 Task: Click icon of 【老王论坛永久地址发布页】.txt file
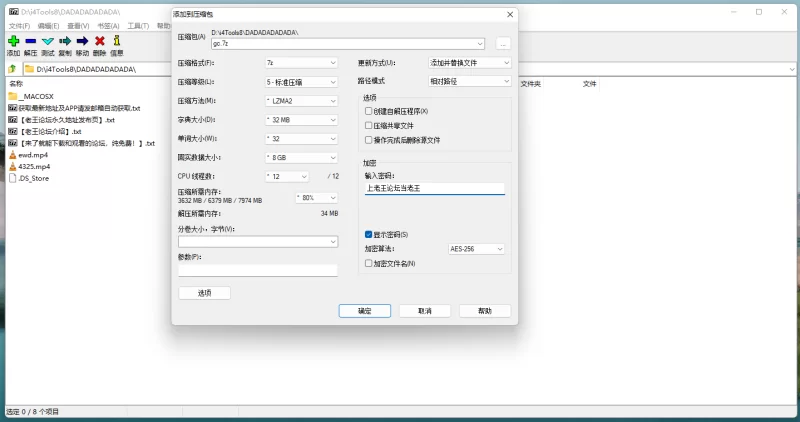click(x=13, y=119)
